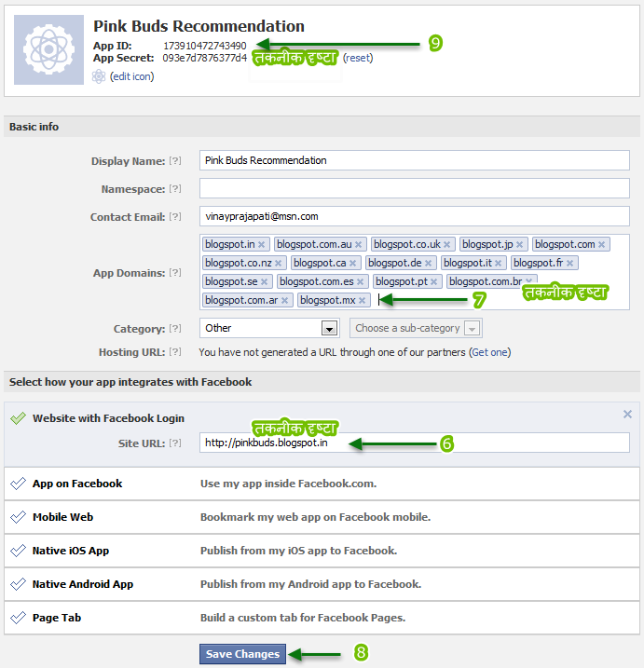This screenshot has height=668, width=644.
Task: Remove the blogspot.in domain
Action: pos(262,244)
